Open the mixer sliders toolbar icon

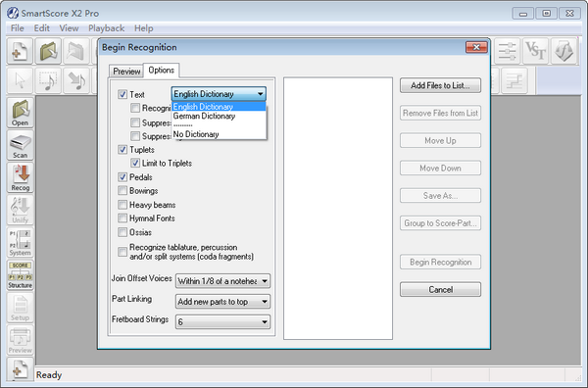point(507,51)
